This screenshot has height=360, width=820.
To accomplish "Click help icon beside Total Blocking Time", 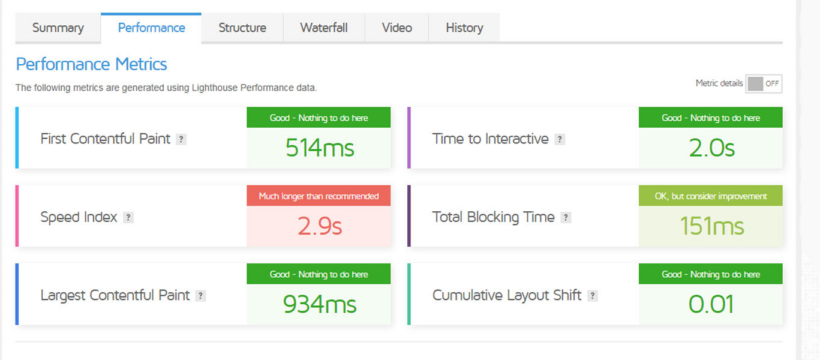I will pyautogui.click(x=565, y=218).
